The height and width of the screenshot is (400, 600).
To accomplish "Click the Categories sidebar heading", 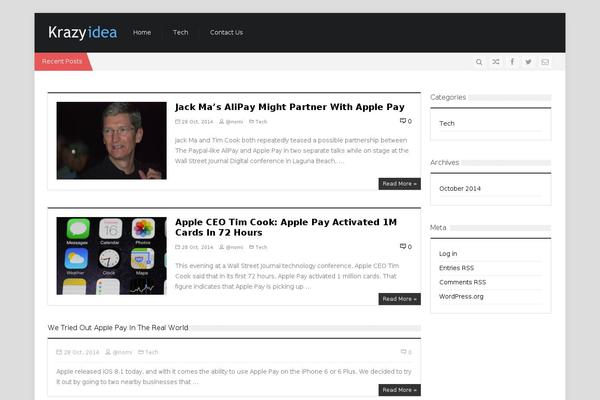I will 448,97.
